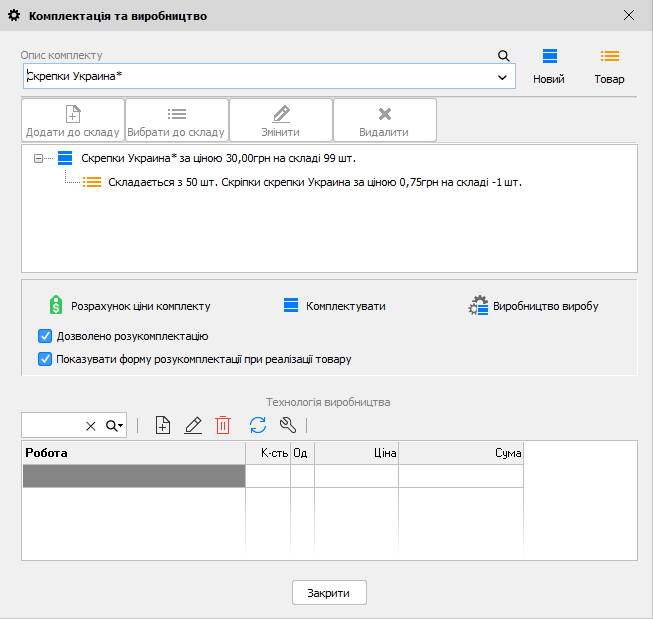
Task: Open the Опис комплекту dropdown list
Action: click(x=502, y=77)
